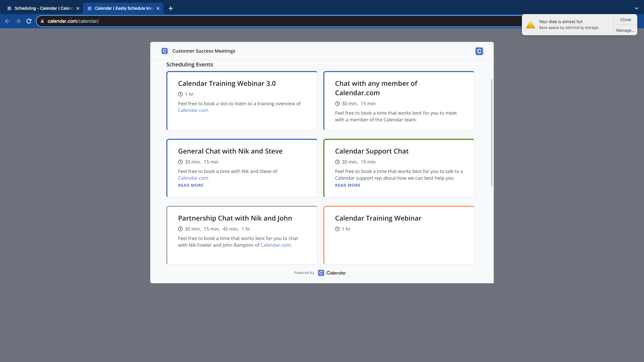The height and width of the screenshot is (362, 644).
Task: Click clock icon on Calendar Training Webinar card
Action: (x=337, y=229)
